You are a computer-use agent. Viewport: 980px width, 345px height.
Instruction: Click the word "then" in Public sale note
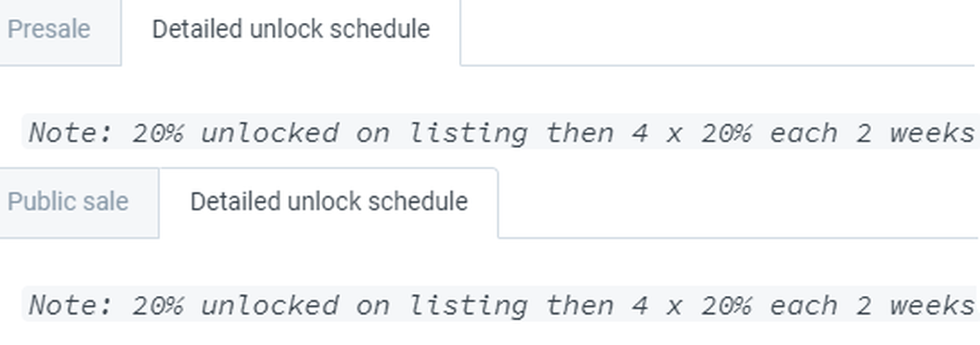pos(580,305)
